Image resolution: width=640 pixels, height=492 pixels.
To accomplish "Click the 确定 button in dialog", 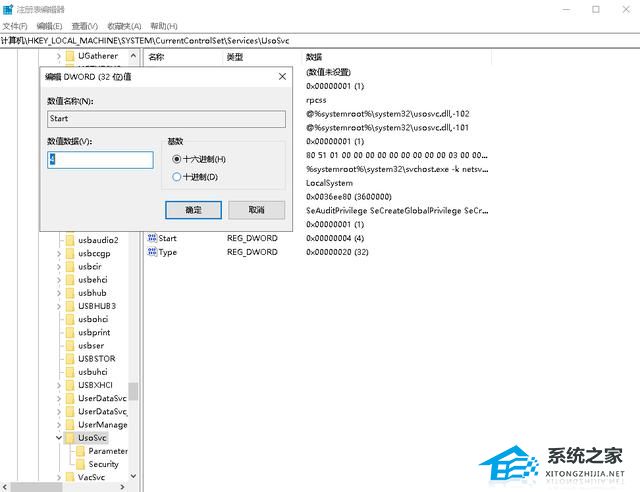I will (193, 210).
